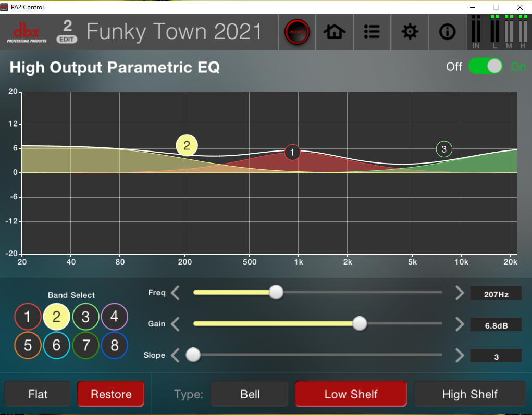The image size is (532, 415).
Task: Open the info icon
Action: [x=447, y=32]
